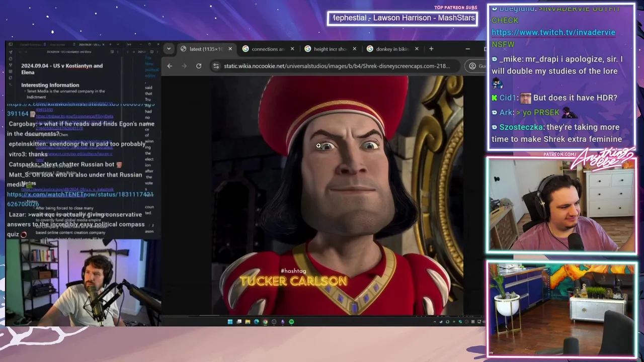Click the 'TUCKER CARLSON' caption text
Image resolution: width=644 pixels, height=362 pixels.
pos(293,281)
